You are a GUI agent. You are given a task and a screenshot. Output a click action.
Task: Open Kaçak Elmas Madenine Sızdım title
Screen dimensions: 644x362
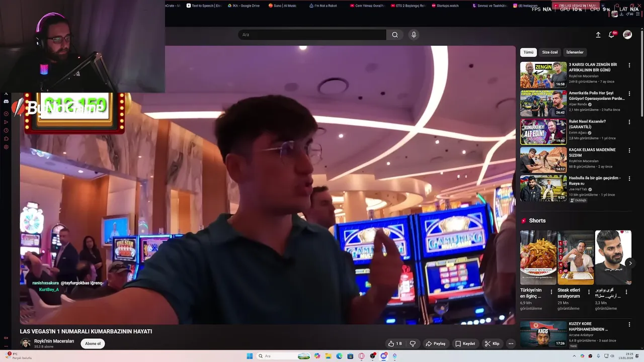[592, 152]
